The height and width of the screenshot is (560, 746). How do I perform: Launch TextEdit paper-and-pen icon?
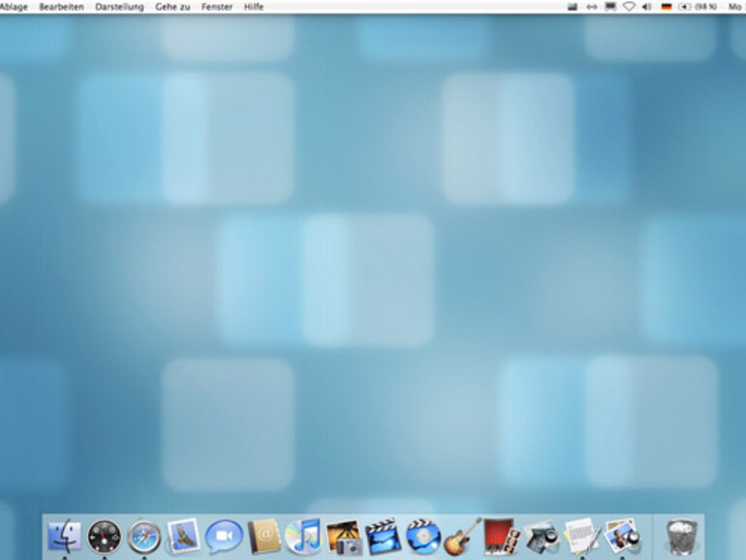(x=582, y=537)
